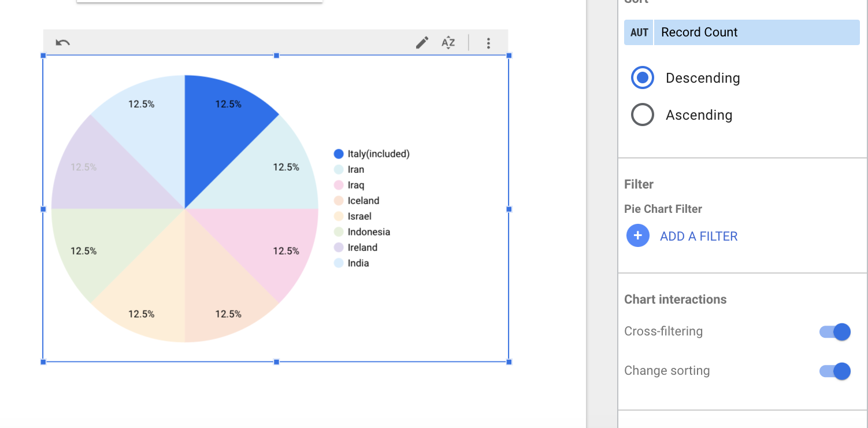Screen dimensions: 868x428
Task: Click the Iran legend color dot
Action: (339, 169)
